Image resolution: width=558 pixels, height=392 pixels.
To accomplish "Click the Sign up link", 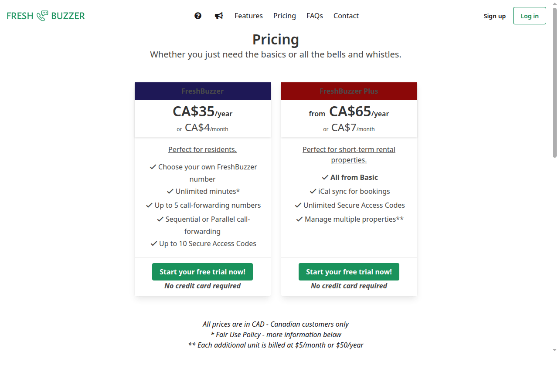I will [x=495, y=16].
